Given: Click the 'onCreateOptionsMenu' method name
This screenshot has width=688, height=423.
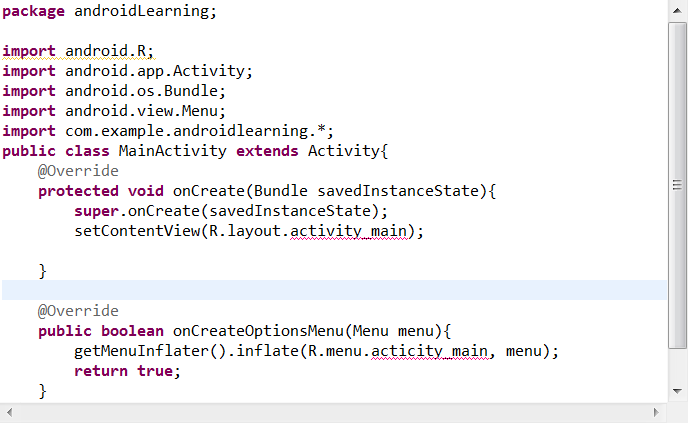Looking at the screenshot, I should [x=258, y=331].
